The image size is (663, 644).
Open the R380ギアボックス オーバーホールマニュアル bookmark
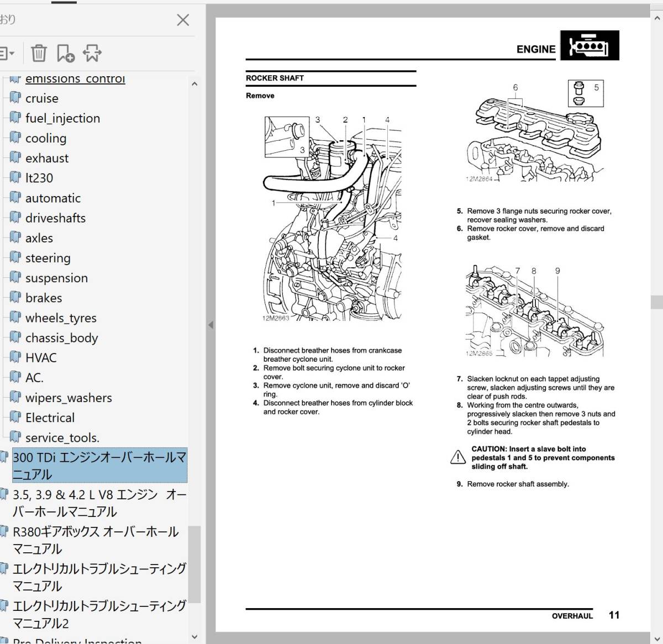(96, 540)
